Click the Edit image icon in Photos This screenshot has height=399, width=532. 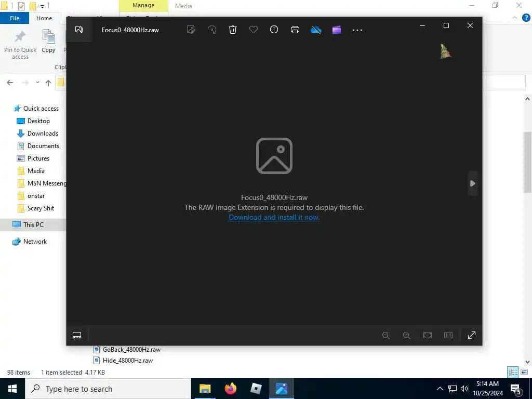[191, 30]
